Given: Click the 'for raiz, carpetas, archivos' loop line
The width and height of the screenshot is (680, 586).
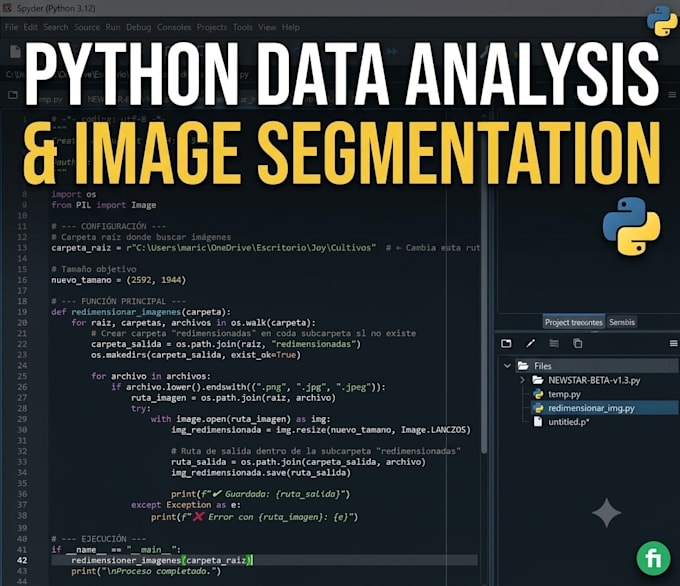Looking at the screenshot, I should (194, 323).
